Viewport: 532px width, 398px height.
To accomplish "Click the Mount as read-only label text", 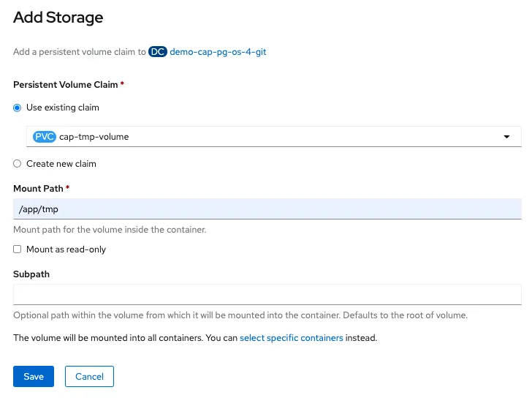I will (x=66, y=249).
